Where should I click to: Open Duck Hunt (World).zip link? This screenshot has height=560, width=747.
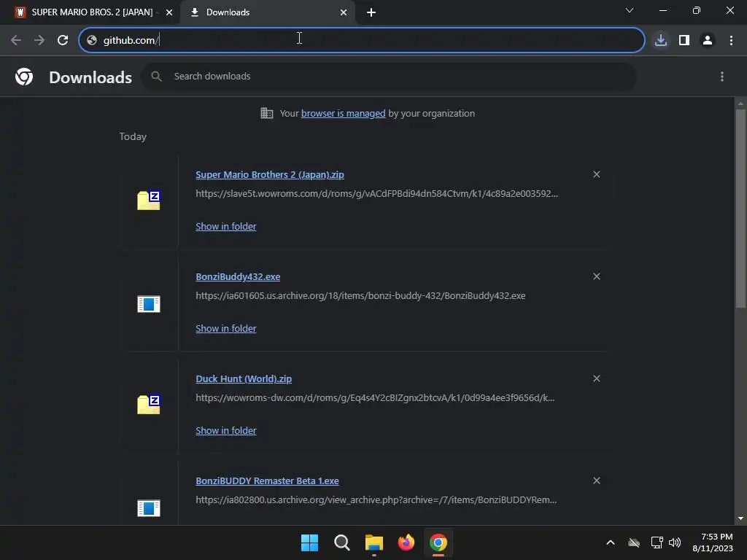(x=244, y=379)
